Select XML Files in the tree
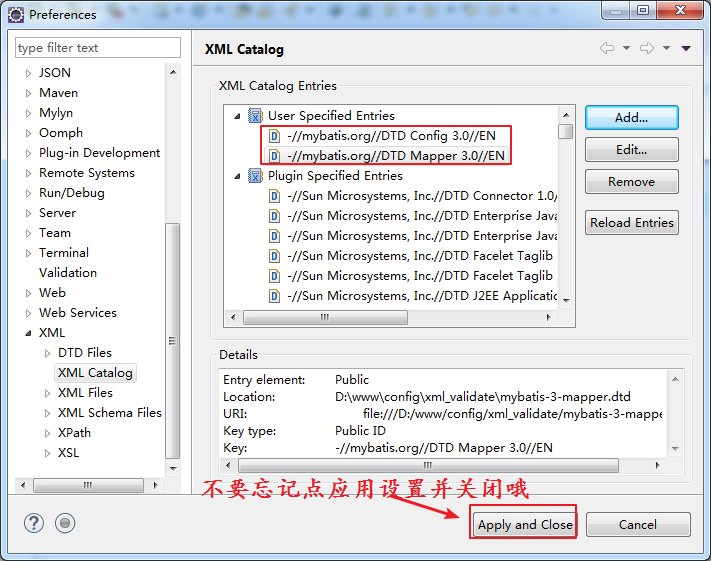The width and height of the screenshot is (711, 561). [x=85, y=393]
